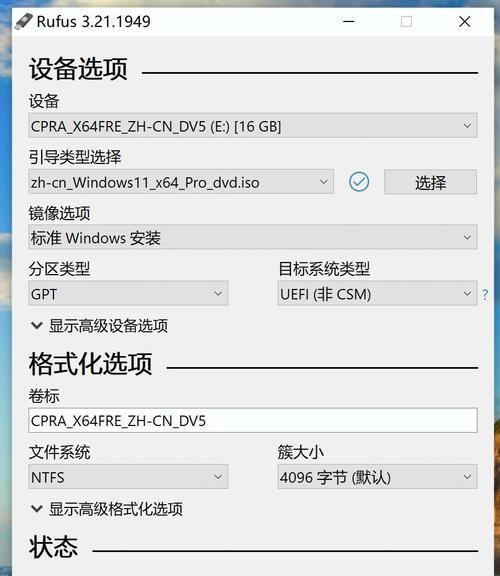Close the Rufus window
This screenshot has width=500, height=576.
[465, 21]
